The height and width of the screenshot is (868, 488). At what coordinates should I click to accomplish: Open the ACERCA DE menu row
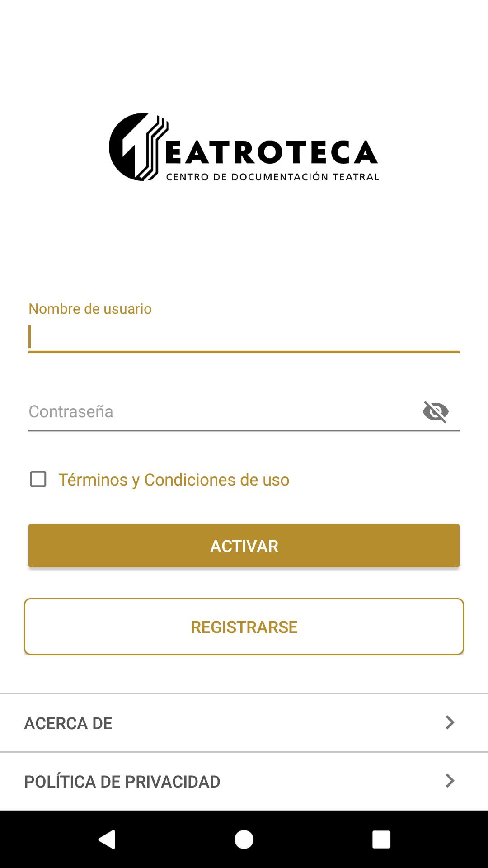pos(244,723)
